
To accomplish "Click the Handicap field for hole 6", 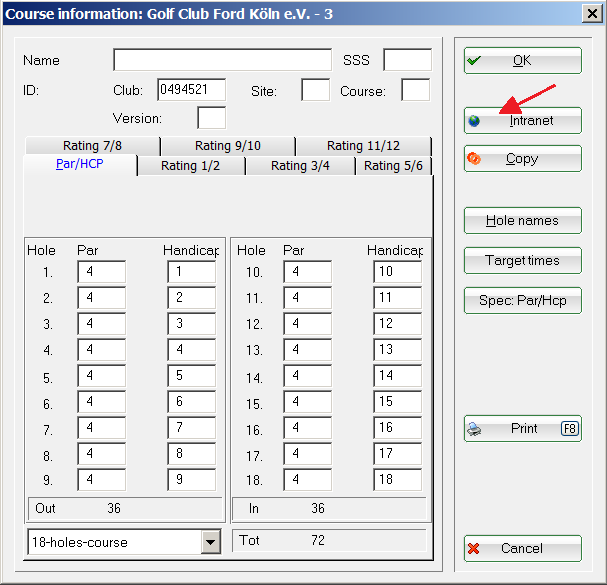I will coord(192,401).
